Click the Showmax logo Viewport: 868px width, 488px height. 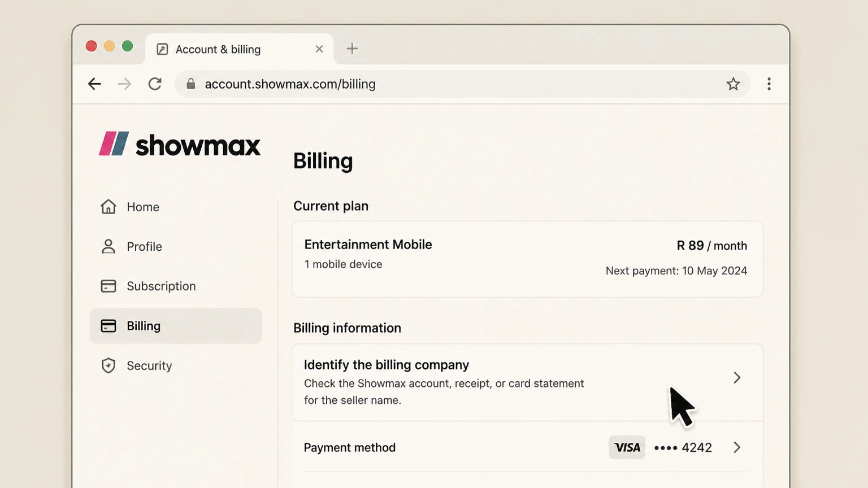[180, 145]
